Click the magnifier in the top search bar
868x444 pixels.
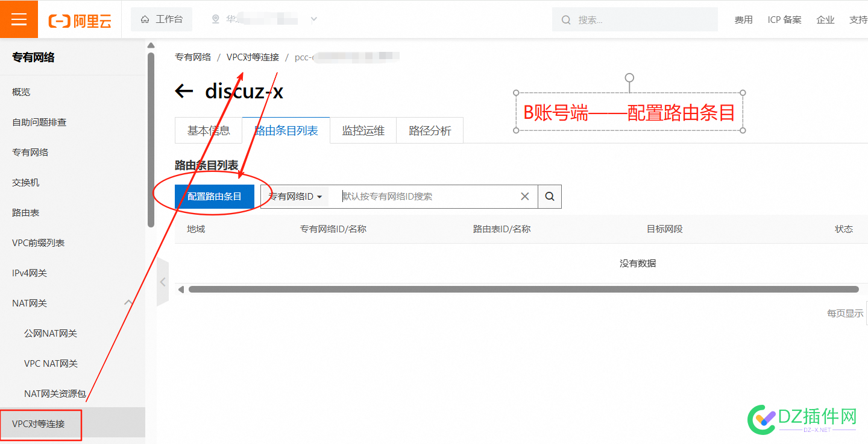(565, 19)
